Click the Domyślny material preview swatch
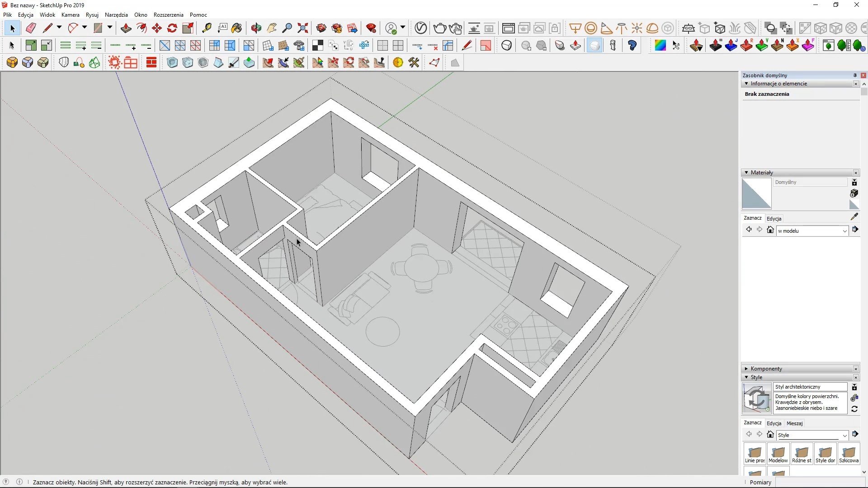868x488 pixels. click(756, 193)
